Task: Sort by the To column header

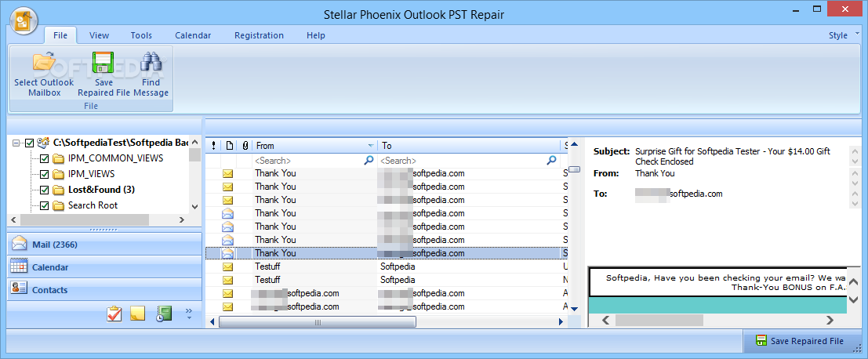Action: (468, 146)
